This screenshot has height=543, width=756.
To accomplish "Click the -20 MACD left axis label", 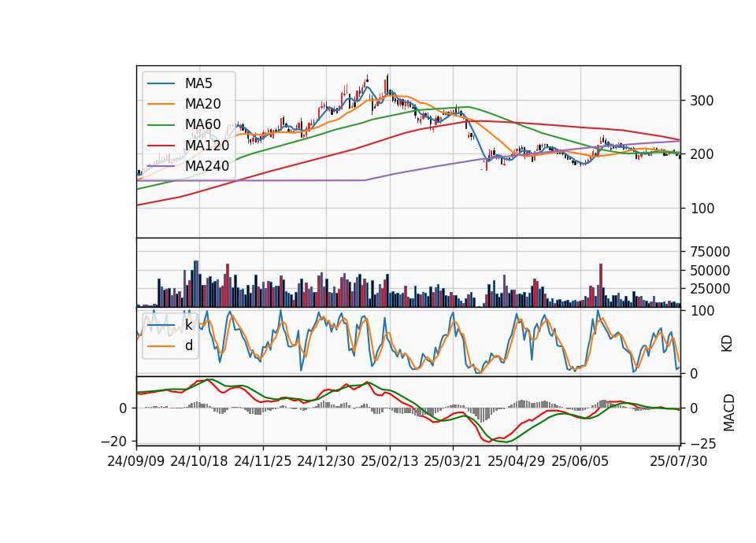I will point(113,441).
